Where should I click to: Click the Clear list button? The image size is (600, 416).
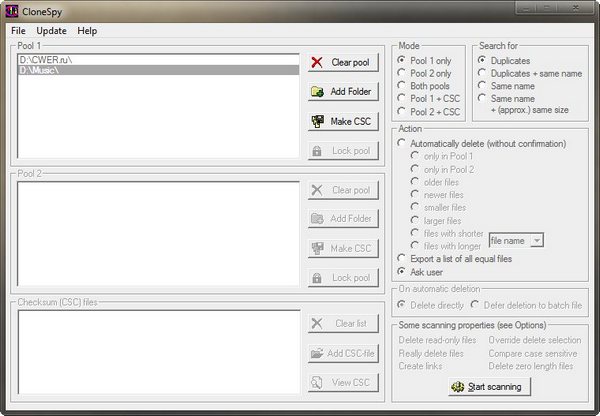[343, 323]
